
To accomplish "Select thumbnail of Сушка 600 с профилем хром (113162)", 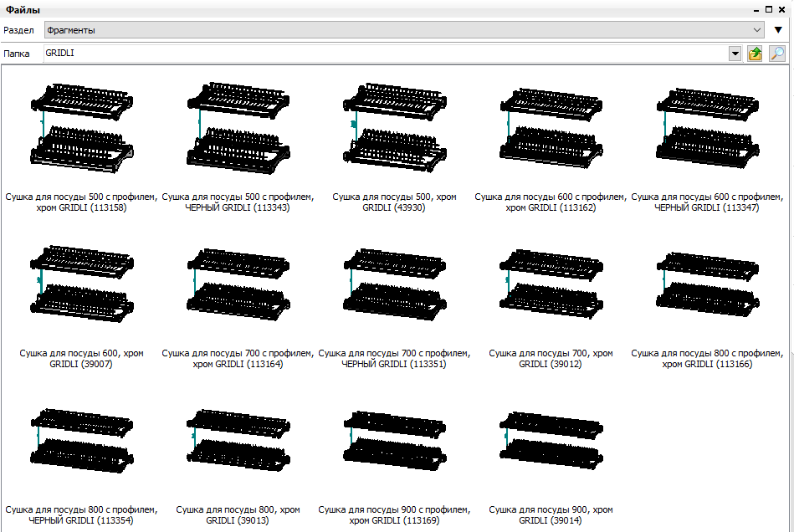I will tap(551, 128).
